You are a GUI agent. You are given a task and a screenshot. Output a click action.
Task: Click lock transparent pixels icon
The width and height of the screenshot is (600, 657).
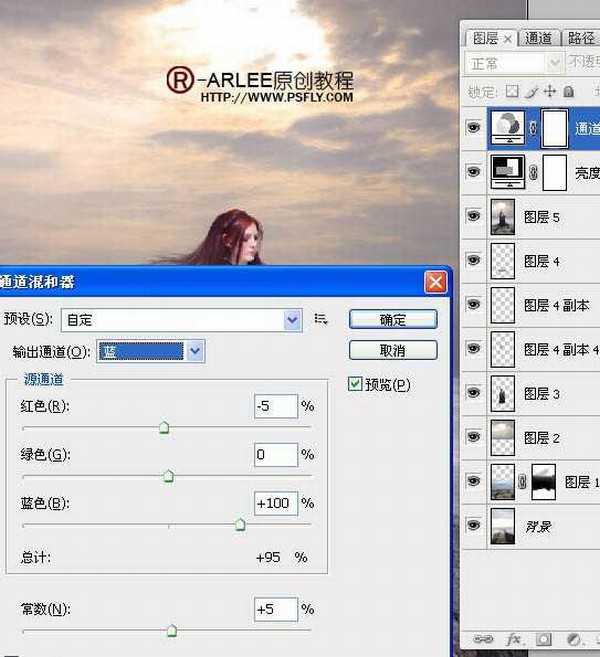point(512,91)
